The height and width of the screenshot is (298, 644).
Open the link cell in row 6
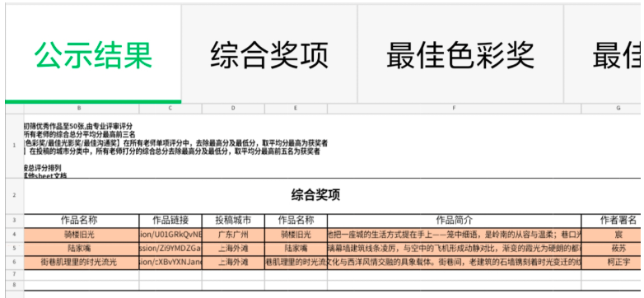[x=170, y=263]
